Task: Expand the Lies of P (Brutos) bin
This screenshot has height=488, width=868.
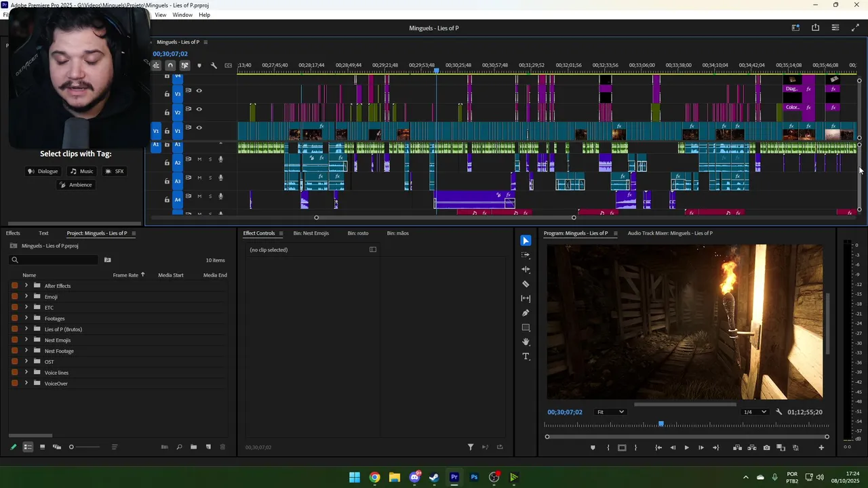Action: click(x=26, y=329)
